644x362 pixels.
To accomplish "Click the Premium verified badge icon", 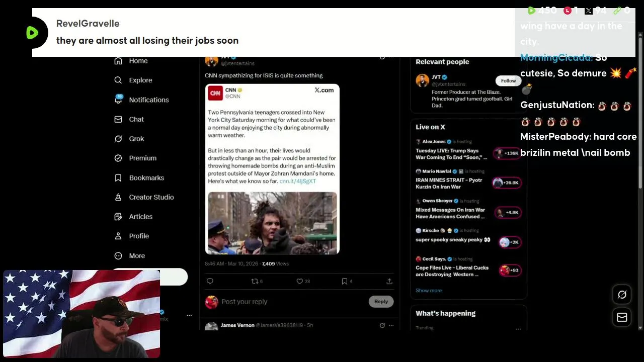I will coord(118,158).
